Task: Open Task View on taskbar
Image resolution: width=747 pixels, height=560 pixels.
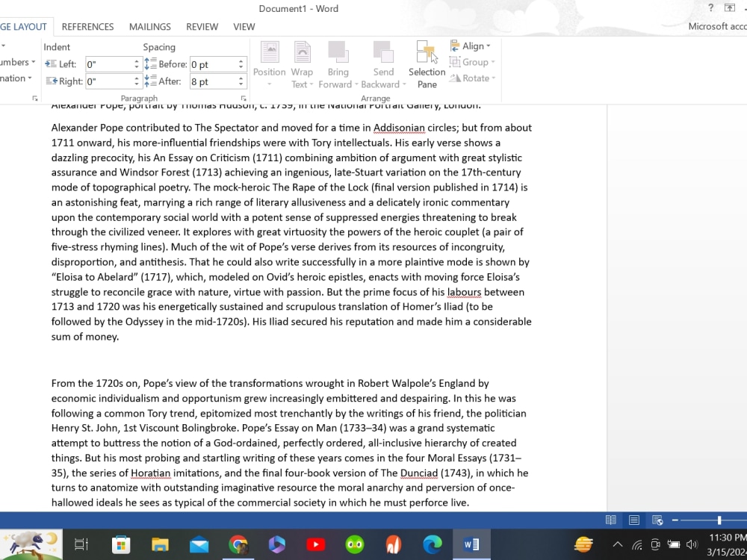Action: point(81,544)
